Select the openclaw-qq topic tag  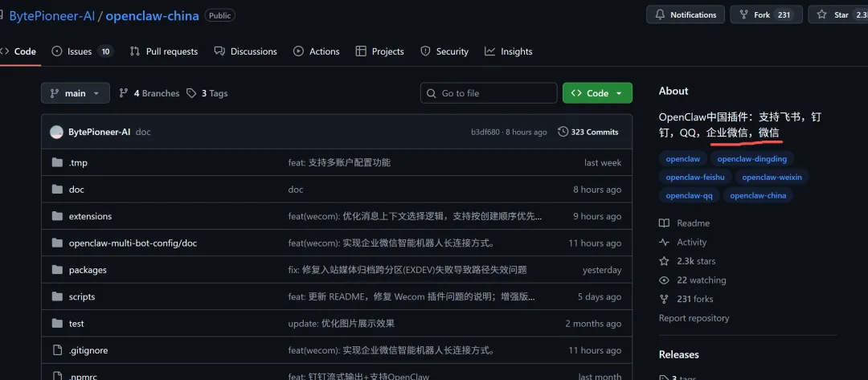[690, 195]
